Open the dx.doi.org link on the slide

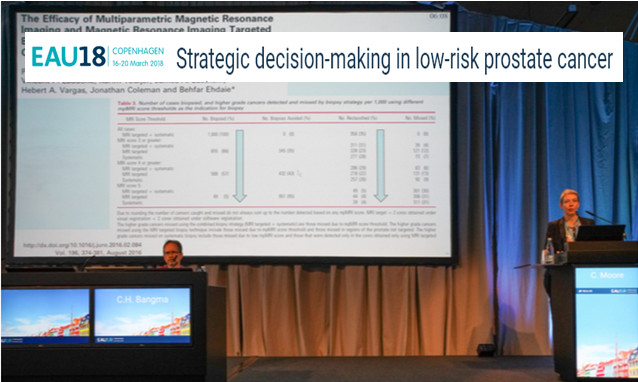(x=82, y=245)
